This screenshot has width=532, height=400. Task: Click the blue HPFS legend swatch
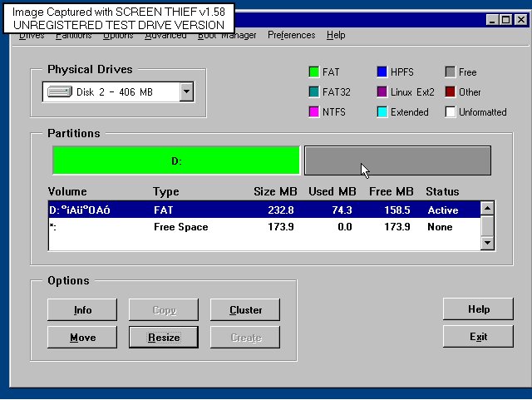click(382, 72)
